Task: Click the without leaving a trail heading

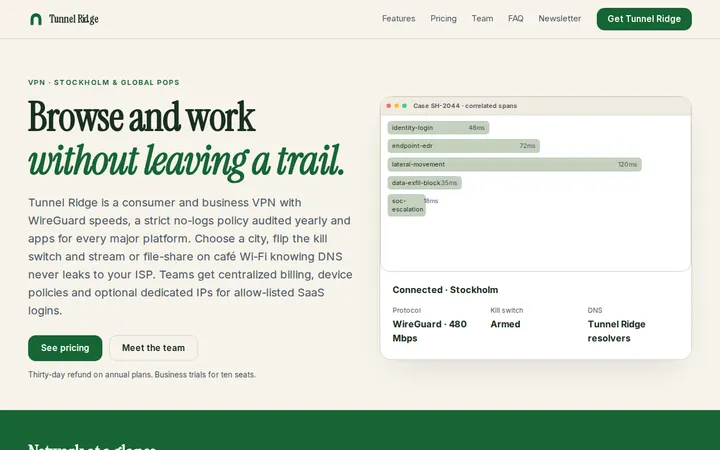Action: (186, 161)
